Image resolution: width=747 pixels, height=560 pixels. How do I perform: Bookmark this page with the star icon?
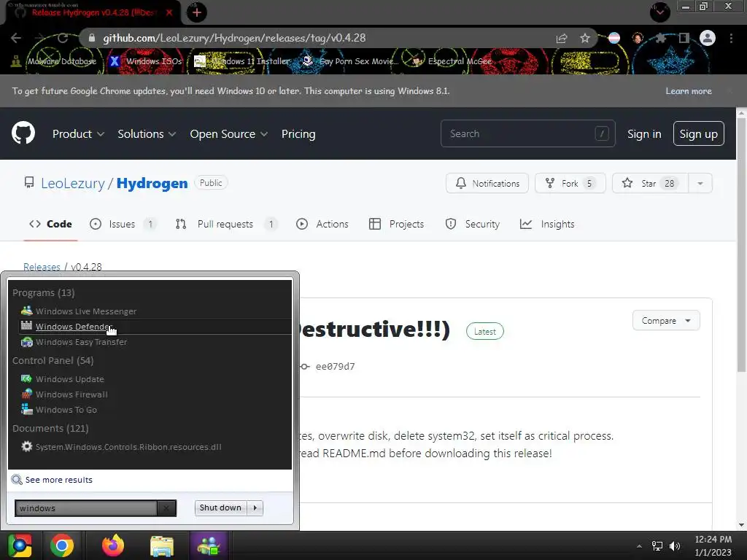[x=585, y=38]
